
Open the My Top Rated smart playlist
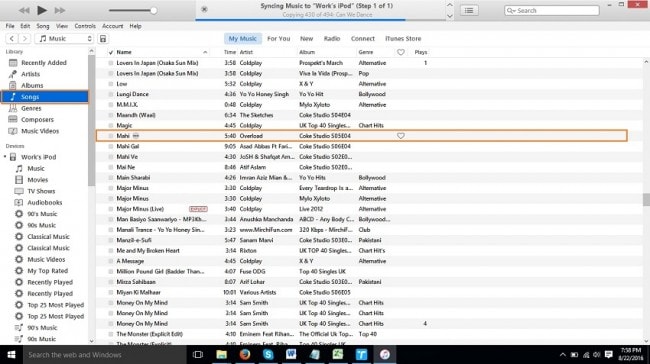tap(47, 271)
